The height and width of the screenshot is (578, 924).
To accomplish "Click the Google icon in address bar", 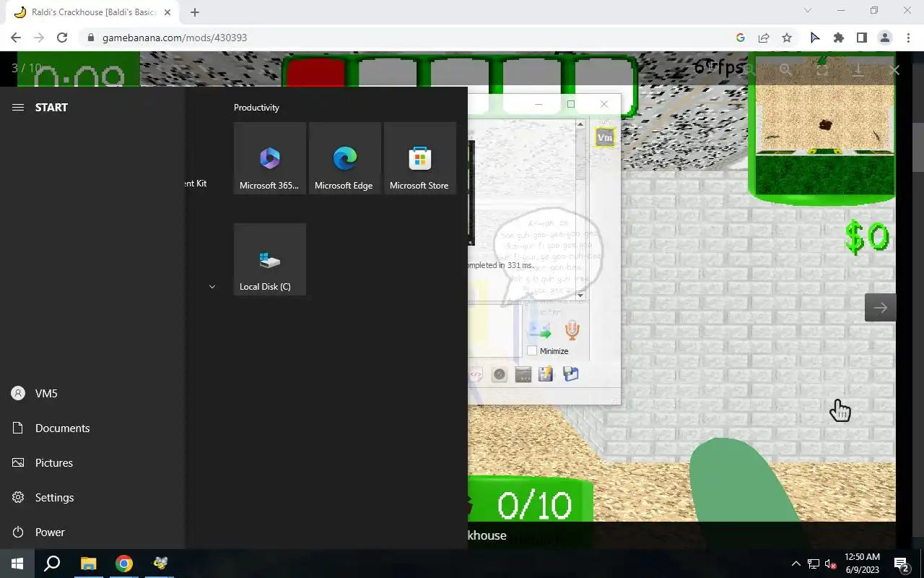I will point(740,38).
